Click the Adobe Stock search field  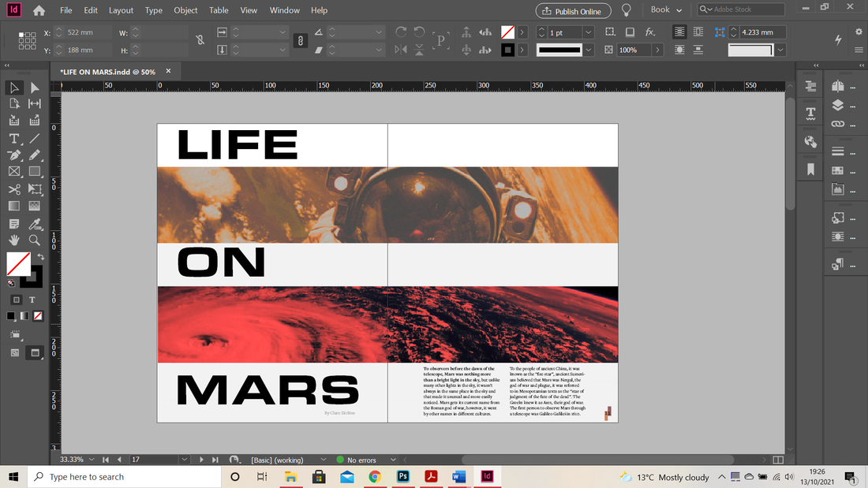(741, 9)
